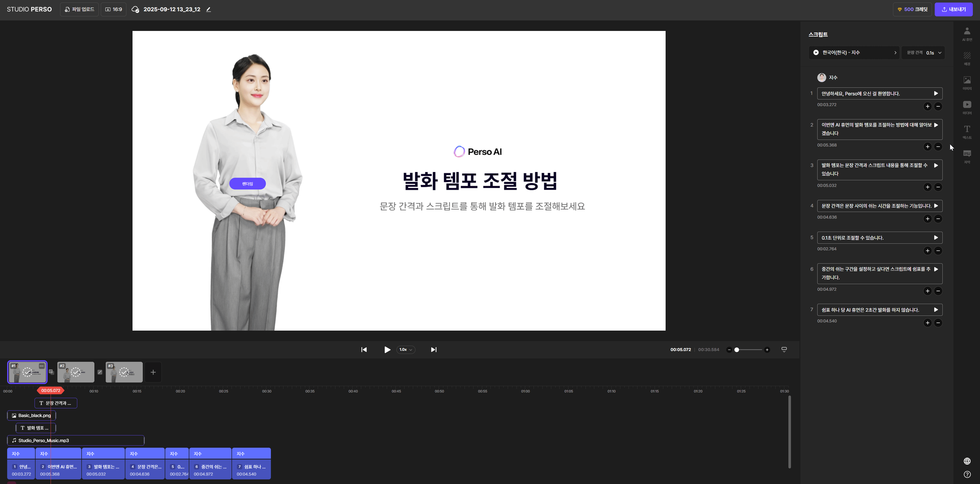The image size is (980, 484).
Task: Expand the 한국어(한국) - 지수 voice selector
Action: (x=854, y=52)
